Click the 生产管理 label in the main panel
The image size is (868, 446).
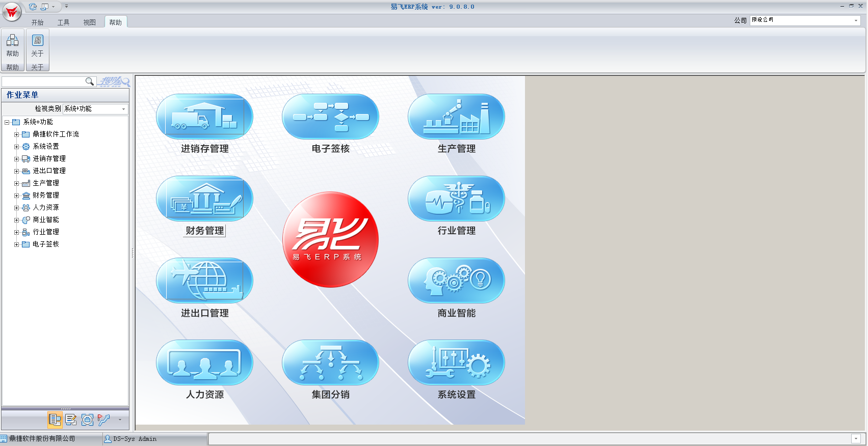click(457, 149)
